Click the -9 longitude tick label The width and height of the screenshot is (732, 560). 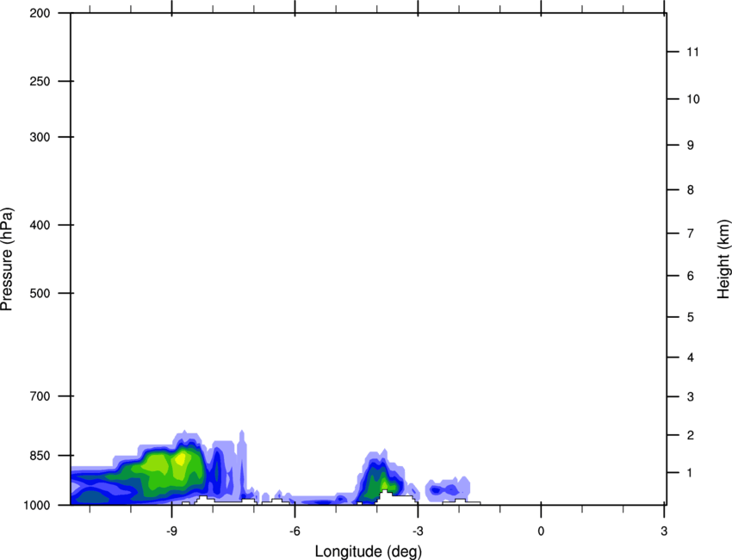pyautogui.click(x=171, y=531)
